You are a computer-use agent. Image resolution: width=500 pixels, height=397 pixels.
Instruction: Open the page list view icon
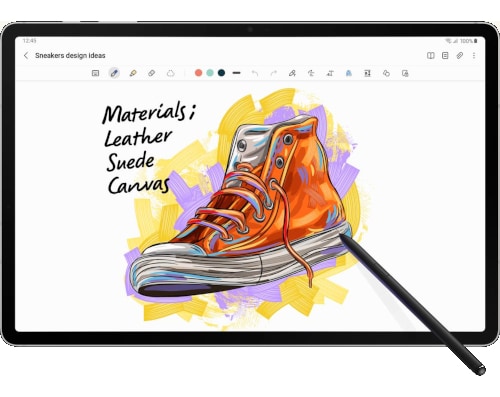(445, 56)
